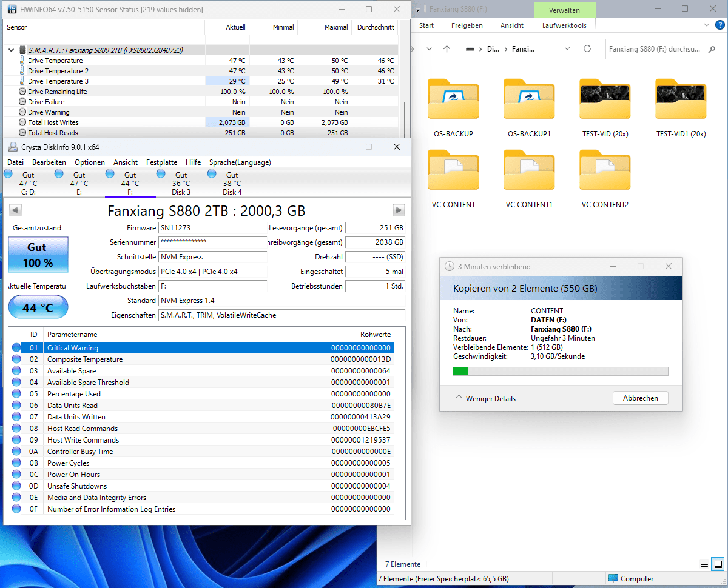Collapse the S.M.A.R.T. Fanxiang S880 sensor group

pos(11,50)
